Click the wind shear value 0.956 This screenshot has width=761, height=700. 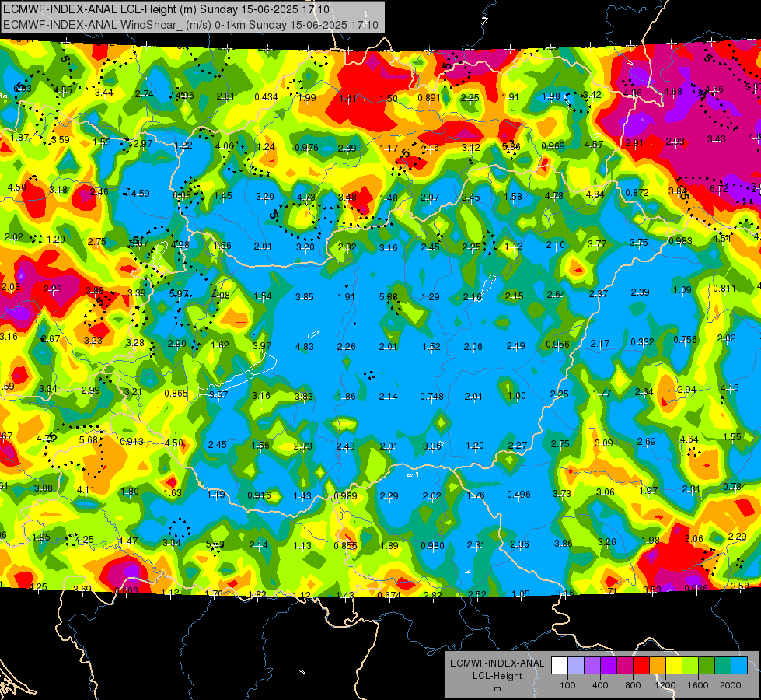(x=557, y=345)
